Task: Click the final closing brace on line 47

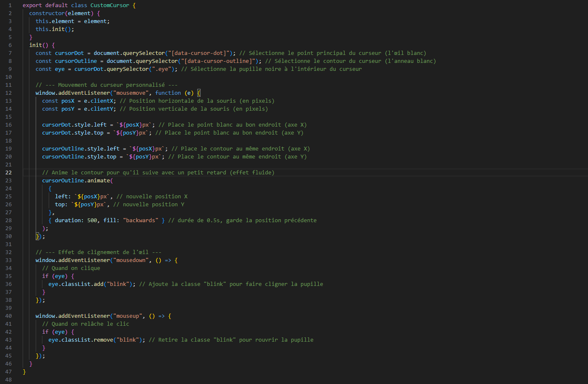Action: point(24,371)
